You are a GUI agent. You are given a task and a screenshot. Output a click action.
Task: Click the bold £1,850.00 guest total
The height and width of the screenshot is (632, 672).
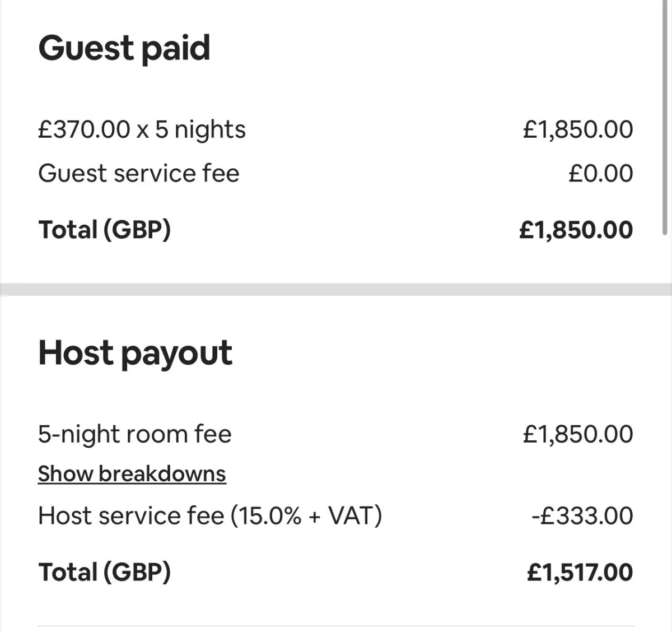click(x=576, y=230)
